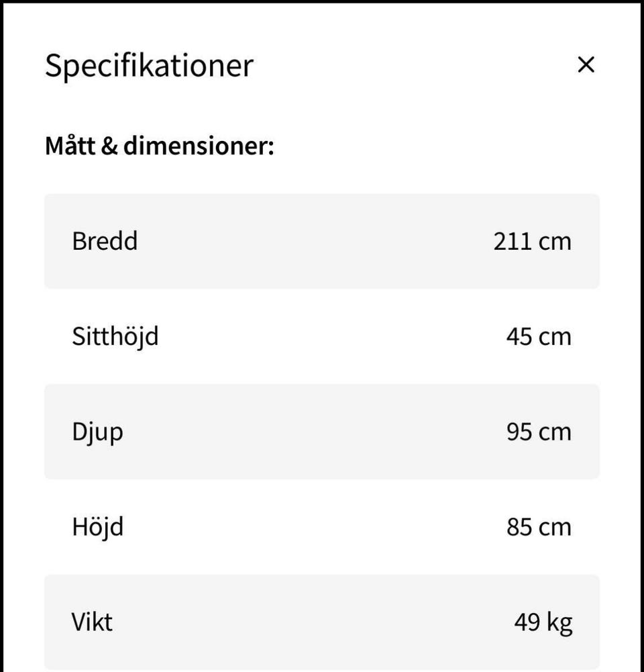Select the 45 cm seat height value
The image size is (644, 672).
pos(539,336)
